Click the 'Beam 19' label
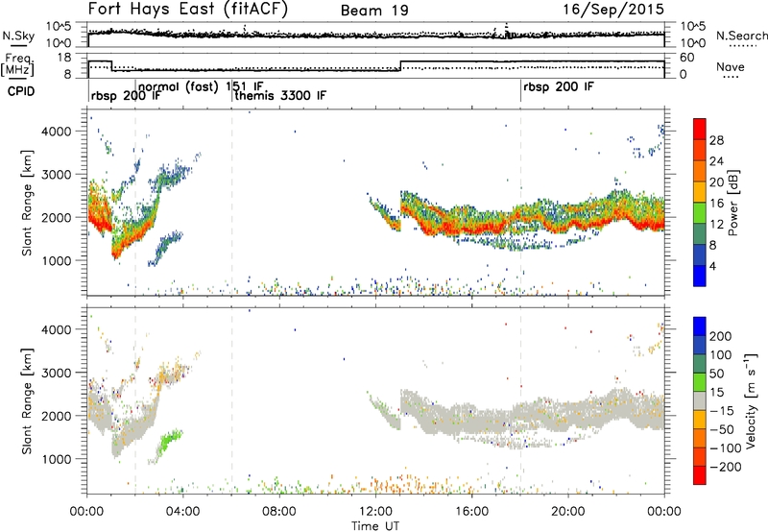This screenshot has height=532, width=768. (374, 11)
